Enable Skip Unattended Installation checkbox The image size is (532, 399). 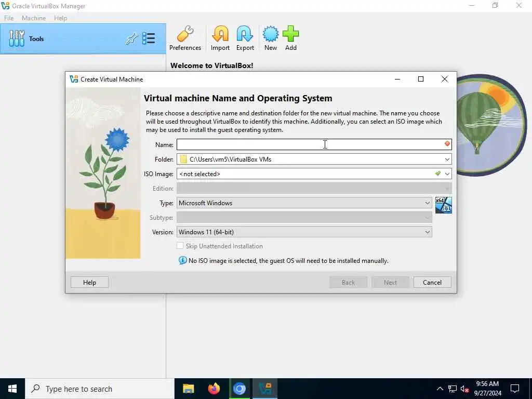[x=180, y=246]
